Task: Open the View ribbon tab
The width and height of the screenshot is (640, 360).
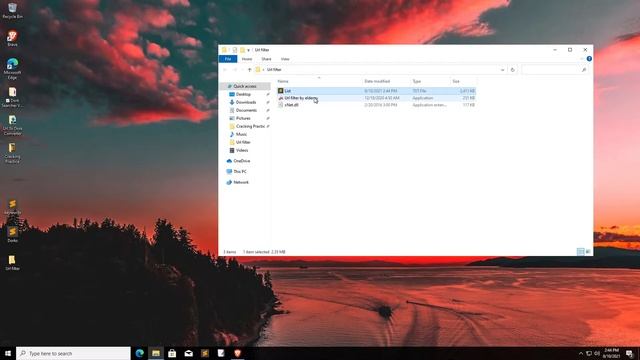Action: 285,59
